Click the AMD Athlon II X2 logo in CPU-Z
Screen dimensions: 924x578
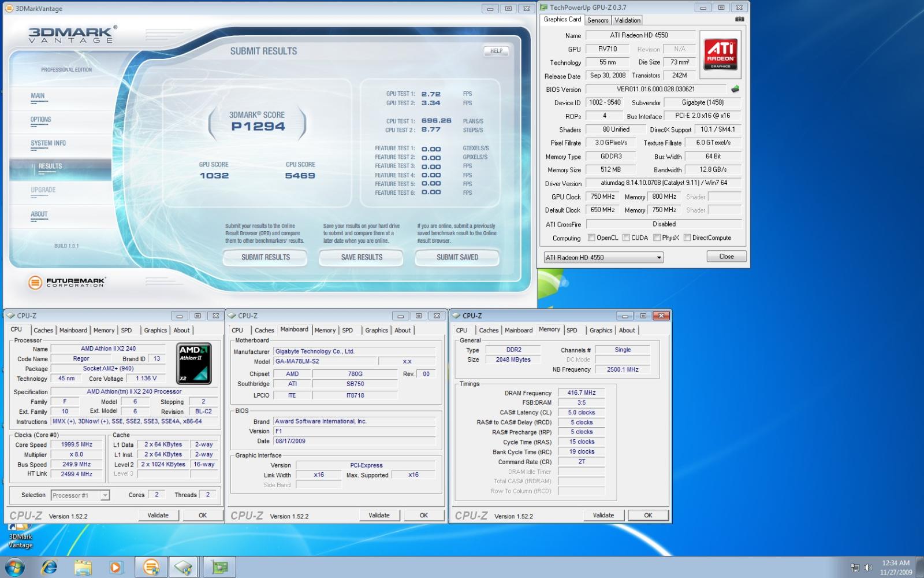194,364
